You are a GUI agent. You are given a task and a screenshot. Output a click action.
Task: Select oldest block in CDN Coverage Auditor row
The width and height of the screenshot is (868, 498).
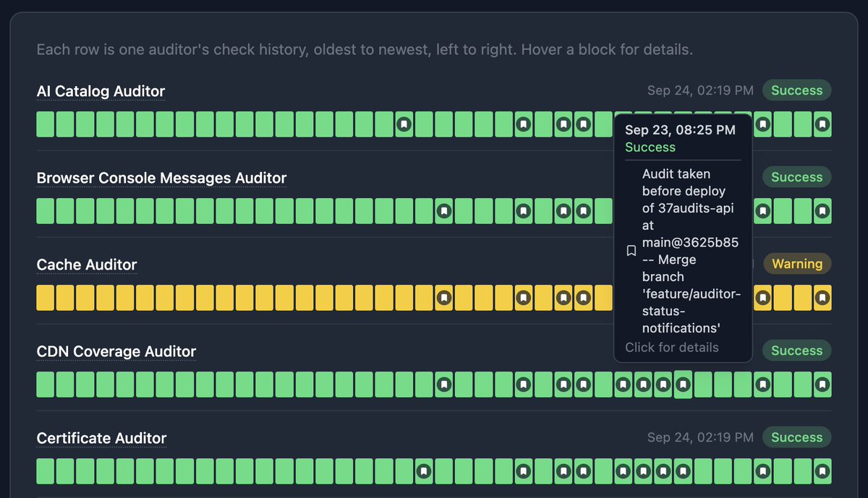pyautogui.click(x=46, y=385)
